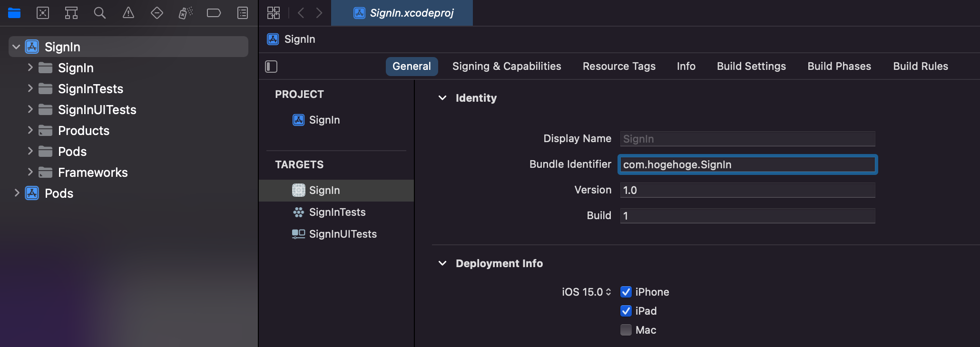Image resolution: width=980 pixels, height=347 pixels.
Task: Open the Find navigator magnifier icon
Action: pos(99,13)
